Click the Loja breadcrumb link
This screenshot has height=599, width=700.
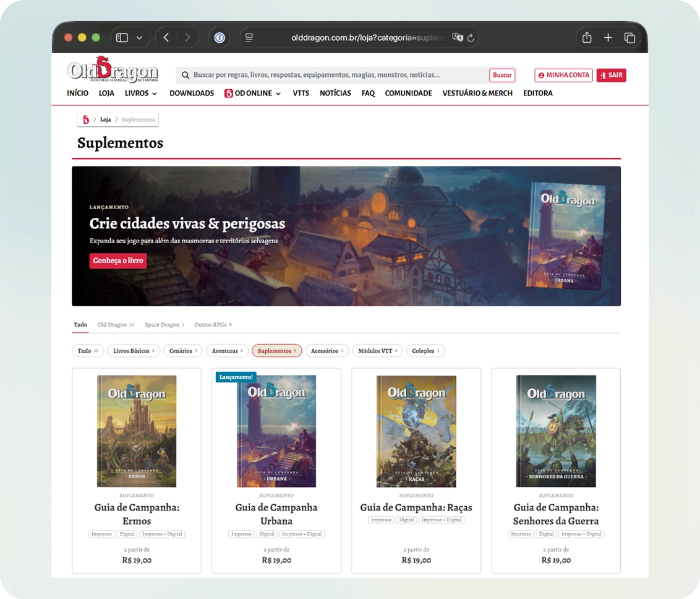tap(105, 119)
